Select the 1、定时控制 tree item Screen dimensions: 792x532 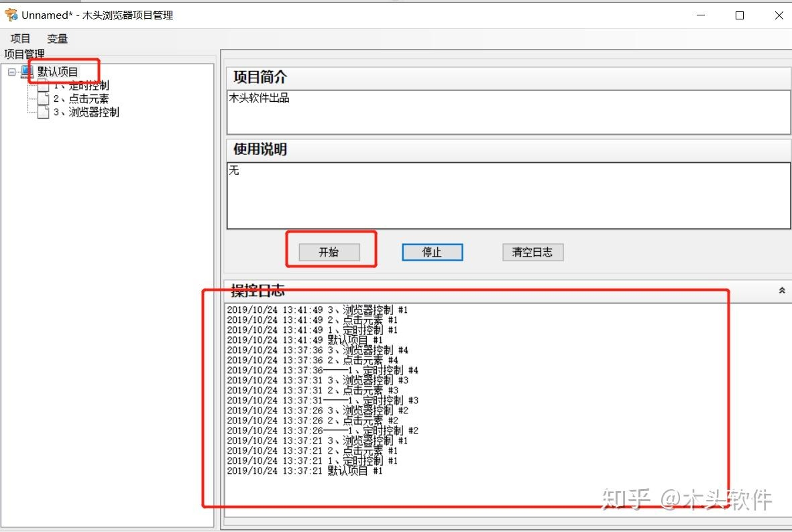point(81,85)
